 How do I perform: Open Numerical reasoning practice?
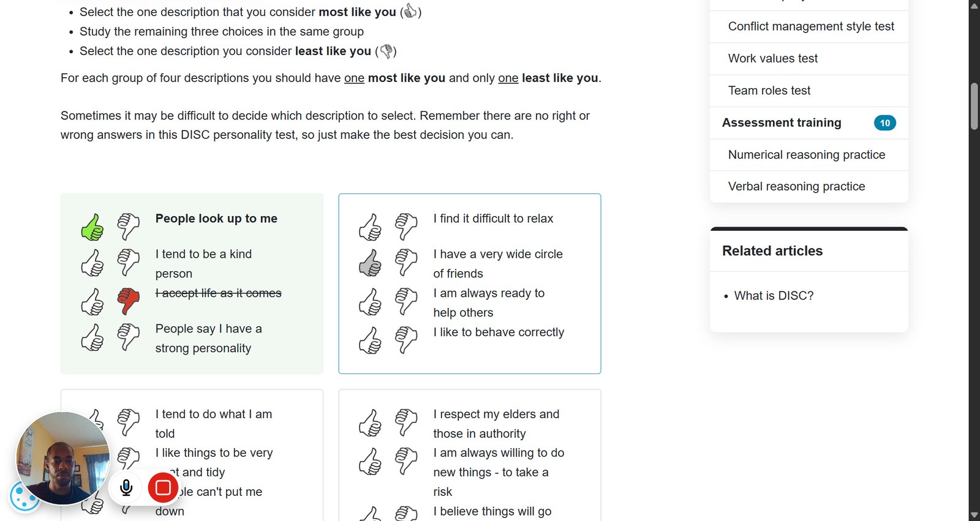click(x=807, y=154)
